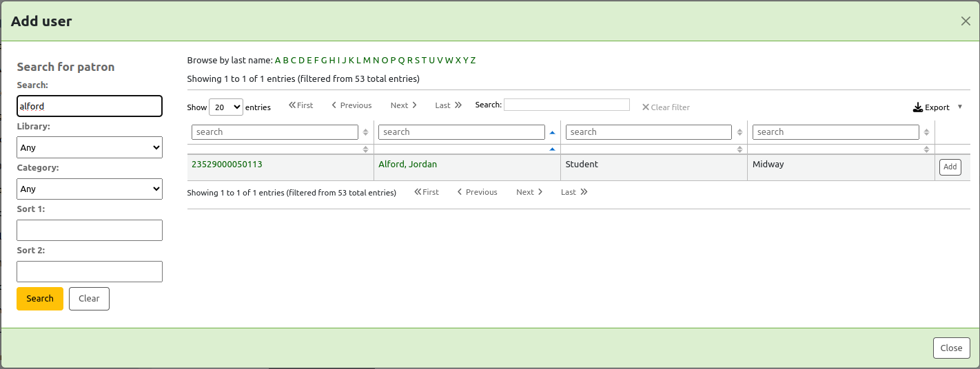Open the Library dropdown
The height and width of the screenshot is (369, 980).
tap(90, 147)
